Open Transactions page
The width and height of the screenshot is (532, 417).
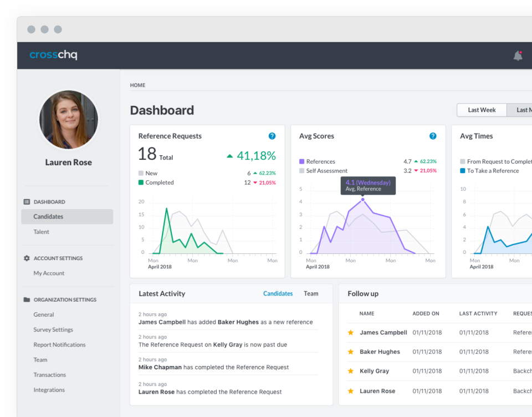coord(49,374)
